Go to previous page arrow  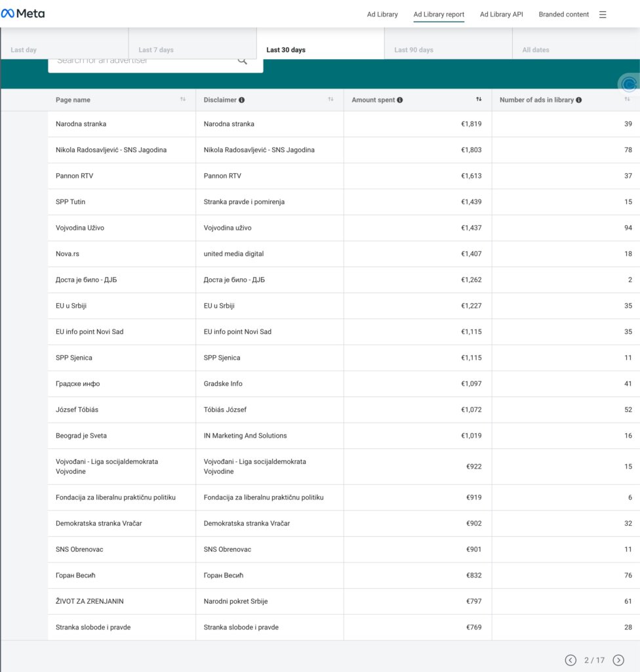(x=570, y=660)
